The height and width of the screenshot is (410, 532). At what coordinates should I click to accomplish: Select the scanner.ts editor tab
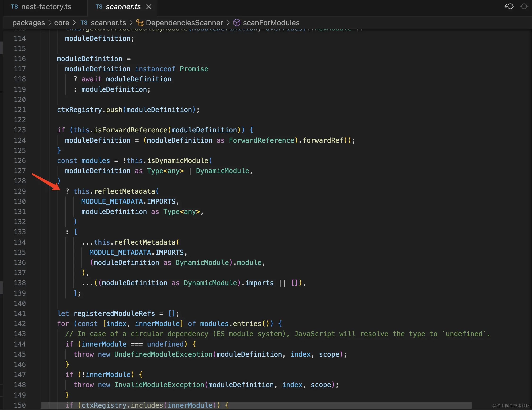point(123,7)
